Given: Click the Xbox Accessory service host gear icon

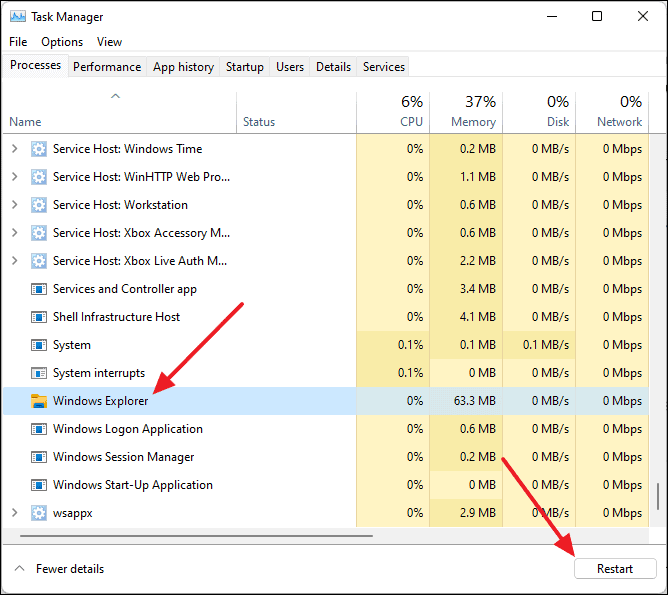Looking at the screenshot, I should pos(39,233).
